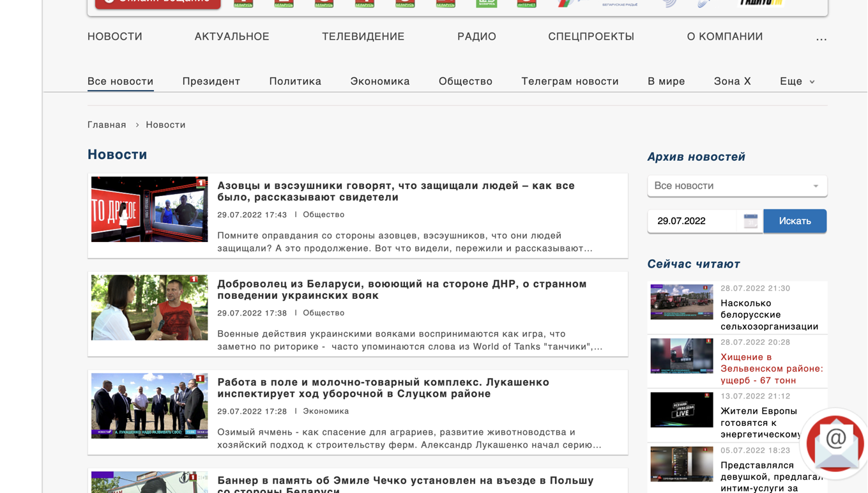This screenshot has height=493, width=868.
Task: Switch to the Политика tab
Action: click(x=295, y=81)
